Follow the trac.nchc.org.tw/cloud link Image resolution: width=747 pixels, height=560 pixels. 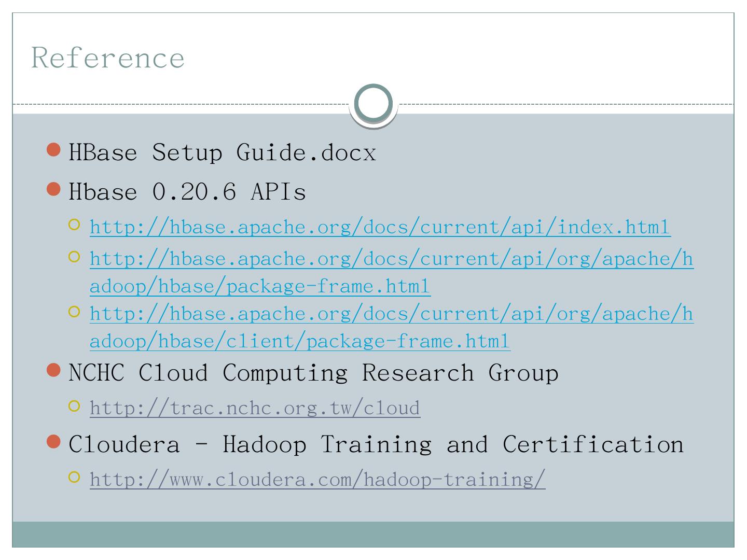[255, 408]
